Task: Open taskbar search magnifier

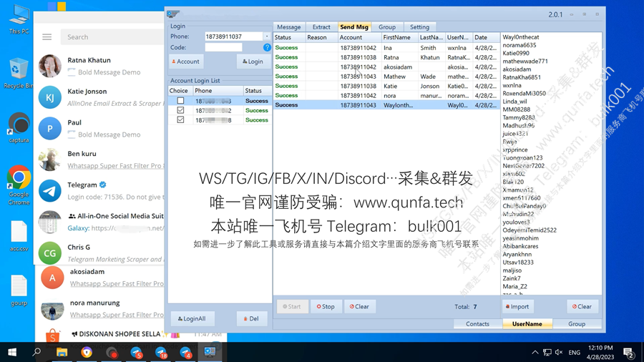Action: (36, 352)
